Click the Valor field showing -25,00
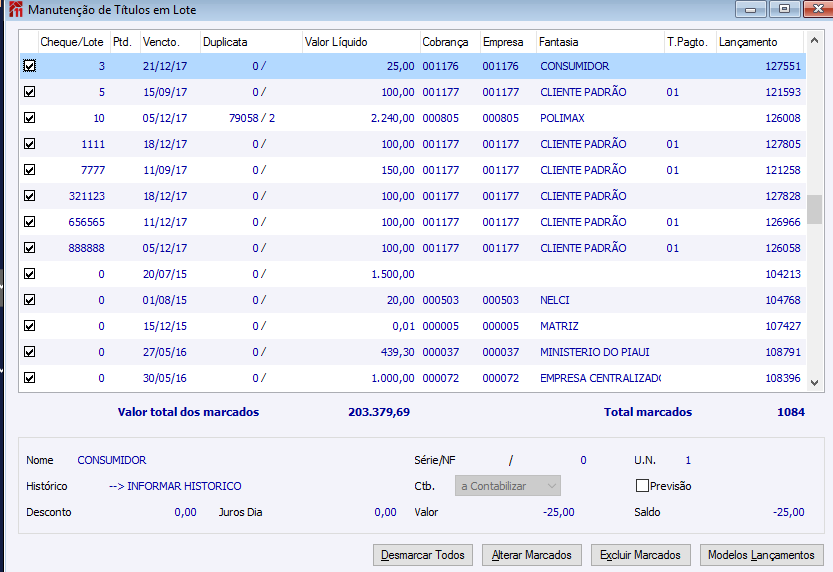The height and width of the screenshot is (572, 833). click(x=558, y=512)
